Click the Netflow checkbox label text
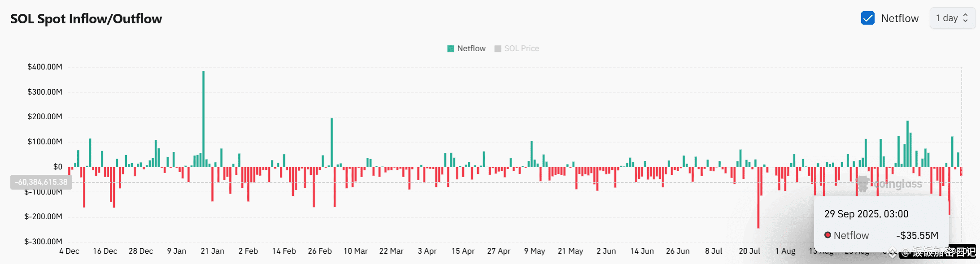 [900, 18]
